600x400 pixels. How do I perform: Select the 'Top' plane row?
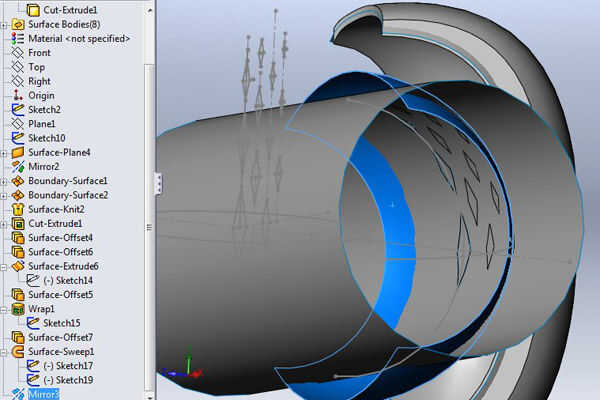point(28,67)
